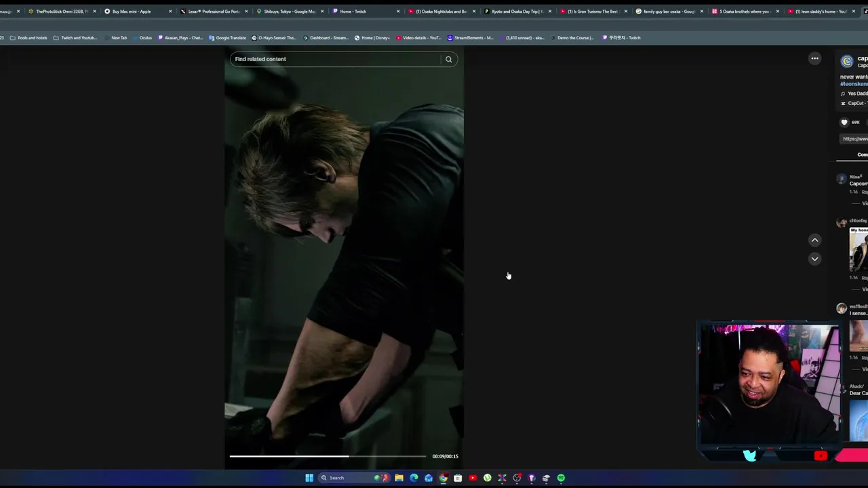
Task: Close the Buy Mac mini - Apple tab
Action: (170, 12)
